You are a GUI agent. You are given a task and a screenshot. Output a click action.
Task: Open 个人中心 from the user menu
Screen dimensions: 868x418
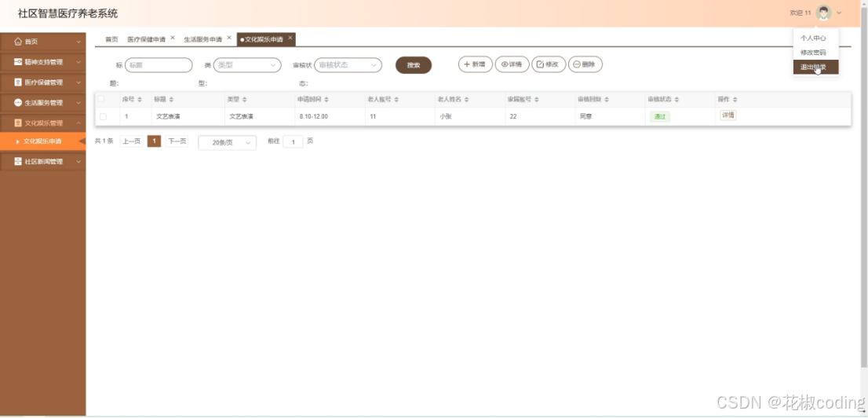coord(816,38)
